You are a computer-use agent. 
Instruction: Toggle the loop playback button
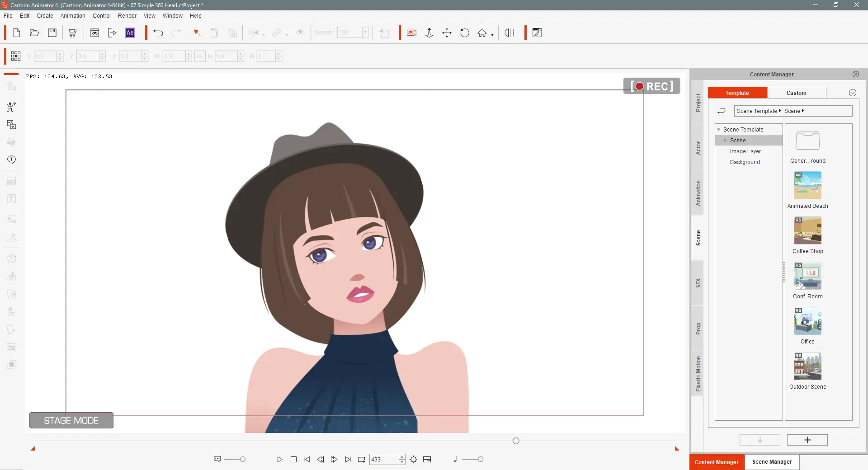click(361, 460)
